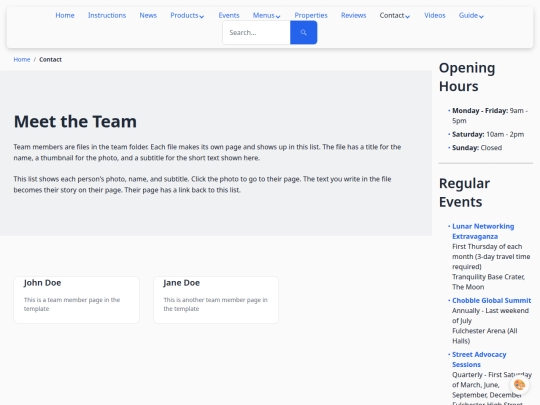Open the Instructions nav item
Image resolution: width=540 pixels, height=405 pixels.
click(x=107, y=15)
